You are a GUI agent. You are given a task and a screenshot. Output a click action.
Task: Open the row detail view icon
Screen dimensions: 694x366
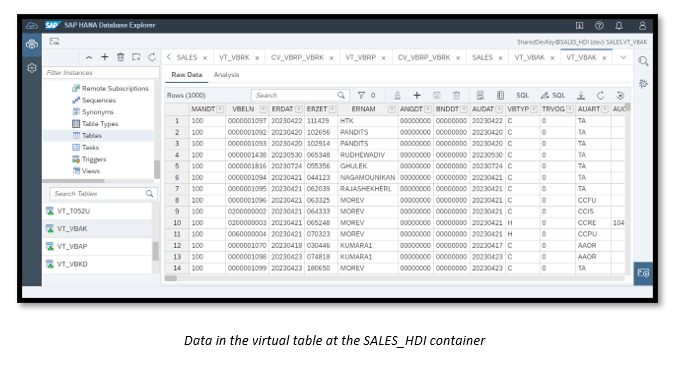pos(480,95)
